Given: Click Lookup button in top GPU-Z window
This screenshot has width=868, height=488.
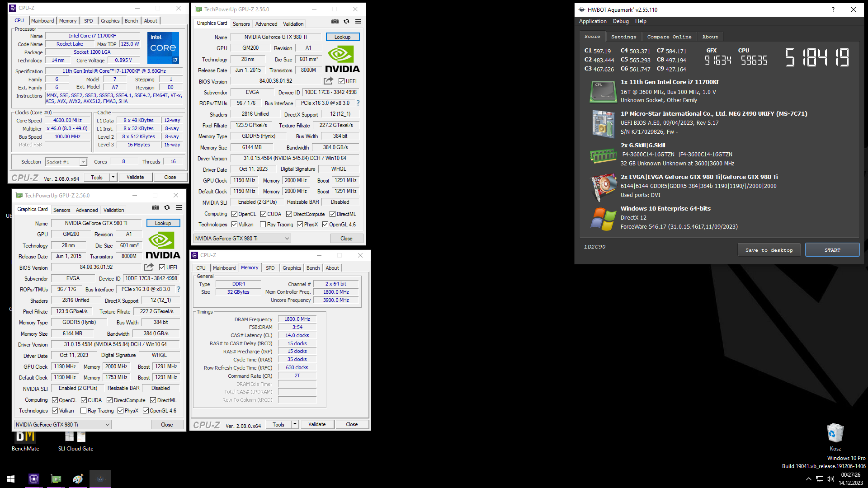Looking at the screenshot, I should [342, 37].
